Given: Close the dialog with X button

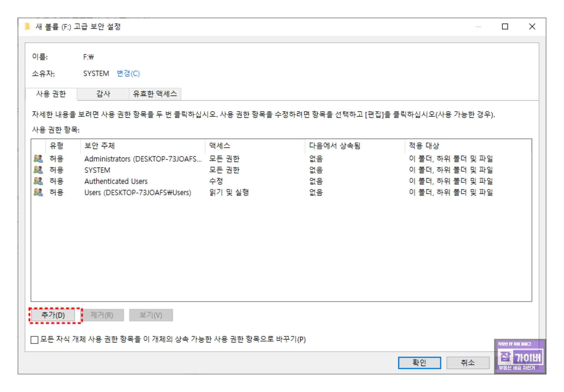Looking at the screenshot, I should coord(532,27).
